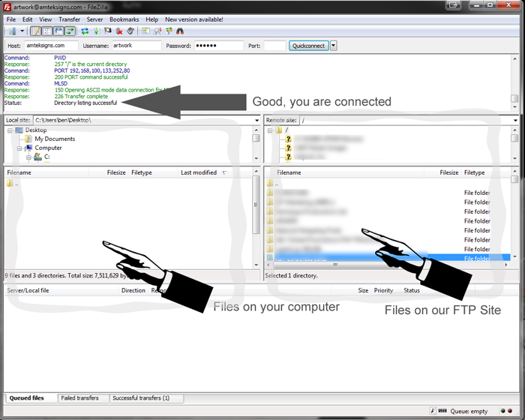Screen dimensions: 525x420
Task: Collapse the C: drive tree node
Action: (x=28, y=157)
